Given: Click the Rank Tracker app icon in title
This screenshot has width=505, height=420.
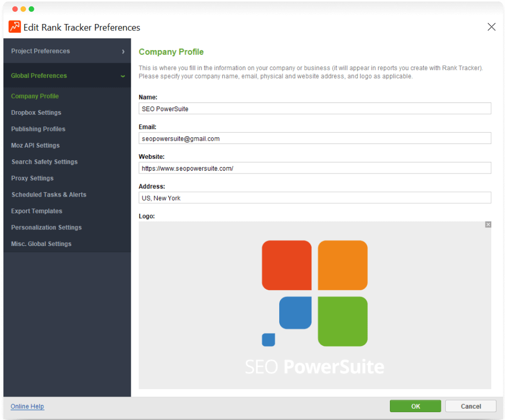Looking at the screenshot, I should [x=15, y=27].
